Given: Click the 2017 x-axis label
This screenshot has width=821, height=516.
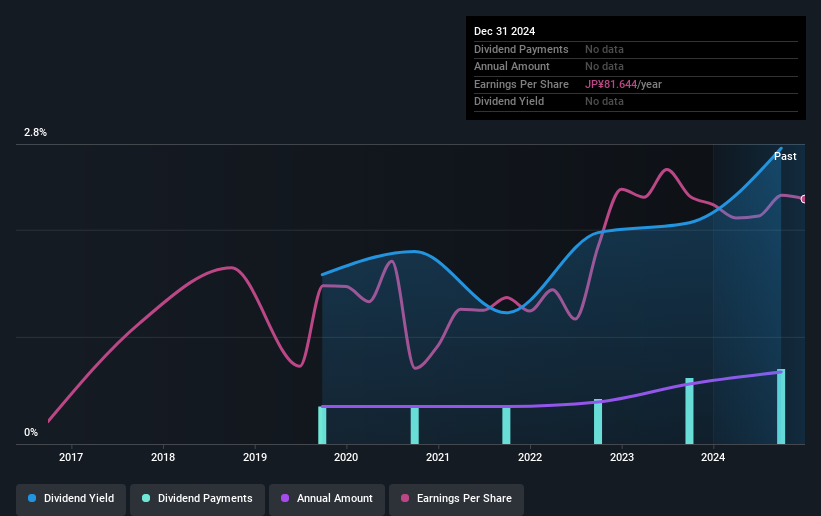Looking at the screenshot, I should click(x=71, y=457).
